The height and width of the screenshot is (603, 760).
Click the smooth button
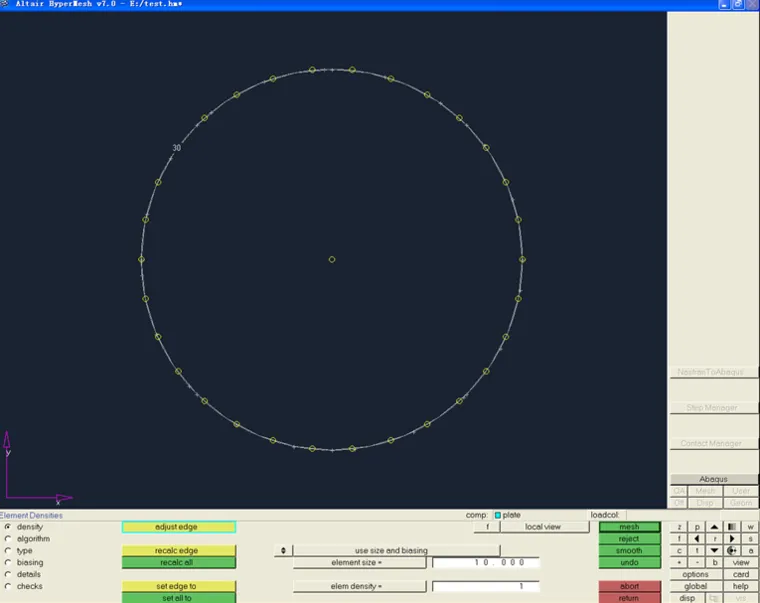coord(629,551)
